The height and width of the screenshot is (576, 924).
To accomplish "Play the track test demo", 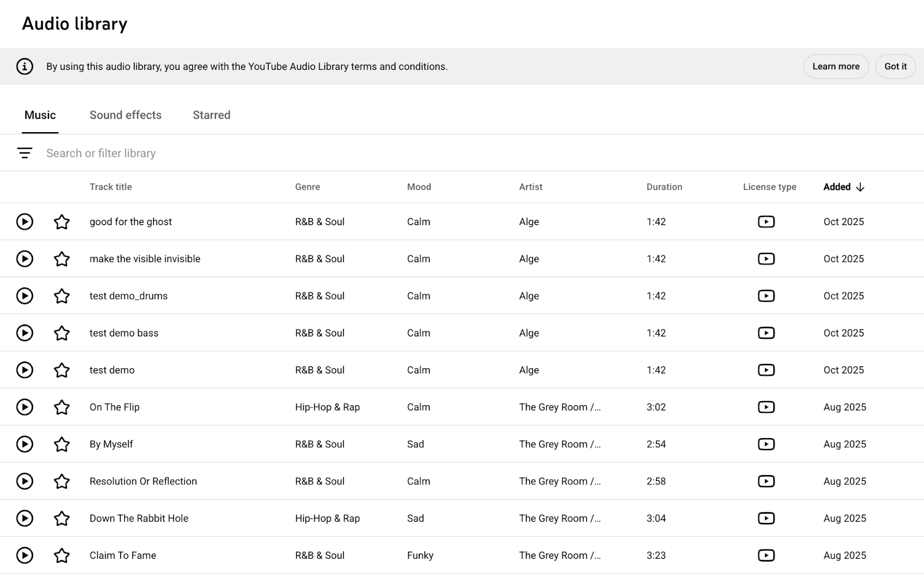I will tap(24, 370).
